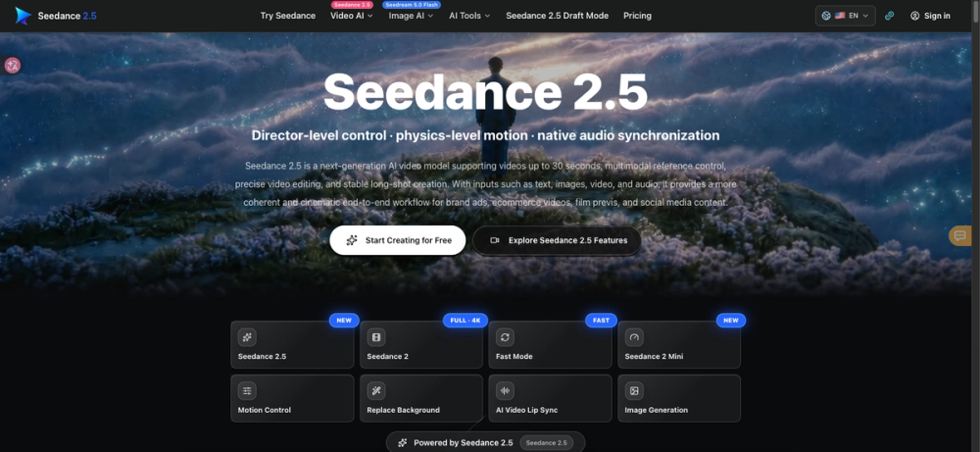The image size is (980, 452).
Task: Go to the Pricing page
Action: (637, 16)
